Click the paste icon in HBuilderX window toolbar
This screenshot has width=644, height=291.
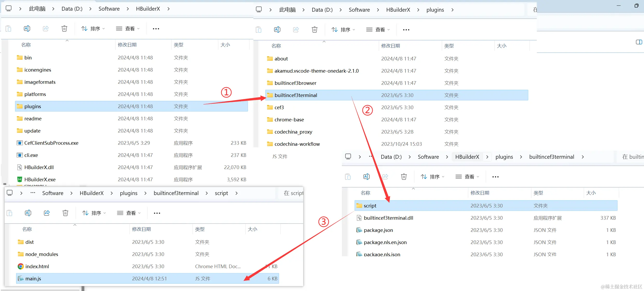coord(8,29)
